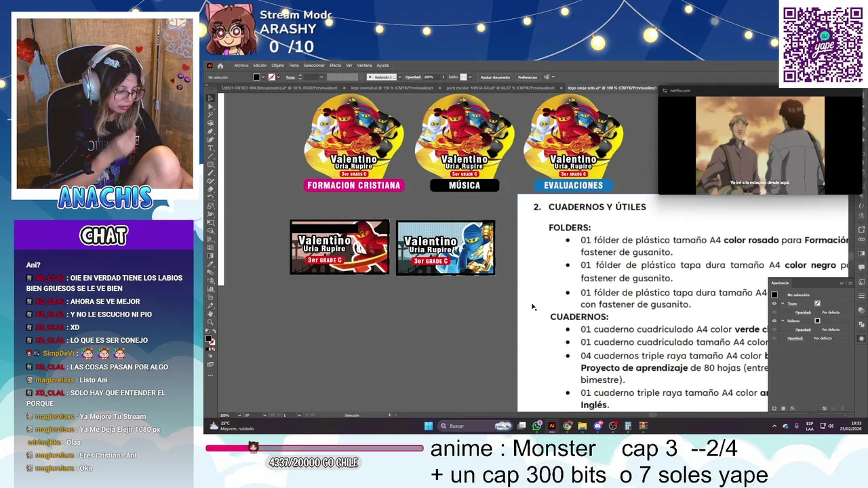Toggle visibility of Relleno attribute
Screen dimensions: 868x488
[774, 321]
